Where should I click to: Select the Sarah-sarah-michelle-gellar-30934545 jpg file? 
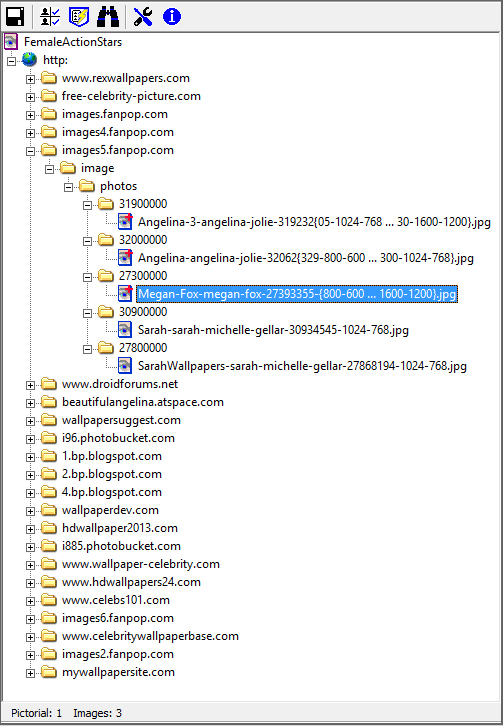coord(273,330)
